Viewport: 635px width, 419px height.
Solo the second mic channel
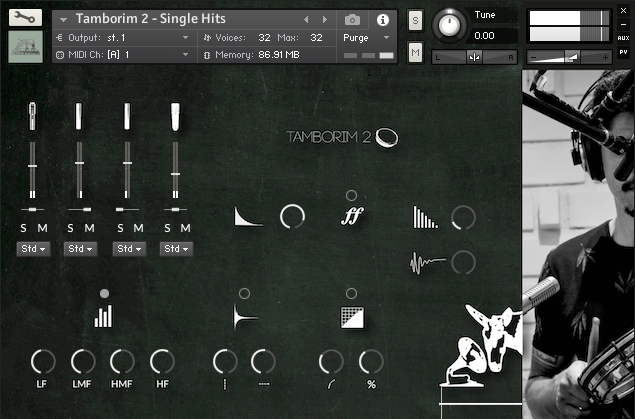[x=70, y=228]
